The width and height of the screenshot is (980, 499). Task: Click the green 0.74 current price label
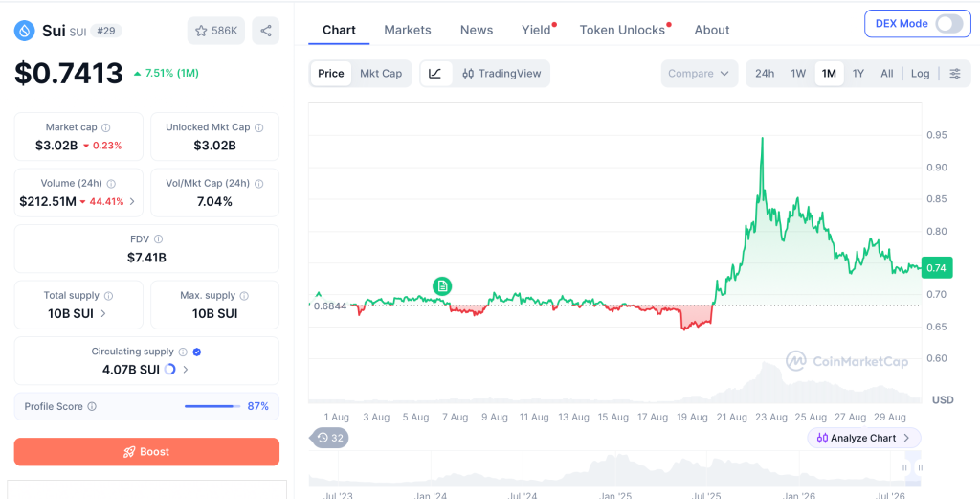(936, 267)
